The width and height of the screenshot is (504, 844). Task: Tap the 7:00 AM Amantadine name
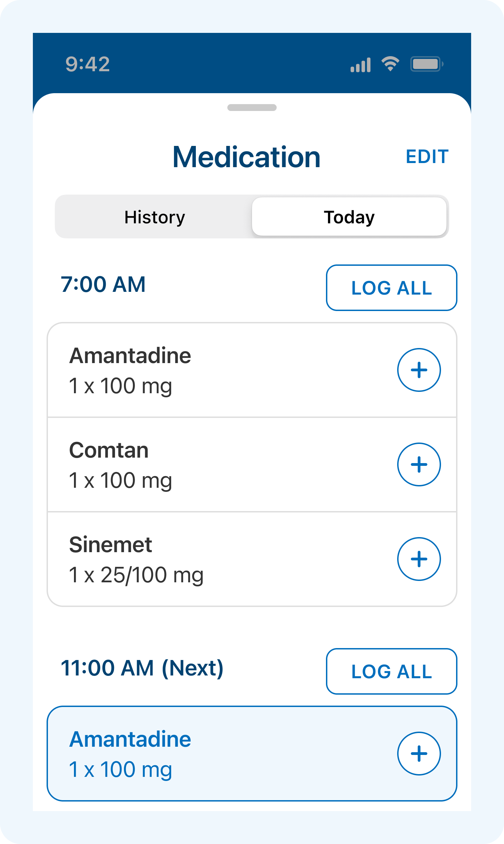coord(130,356)
